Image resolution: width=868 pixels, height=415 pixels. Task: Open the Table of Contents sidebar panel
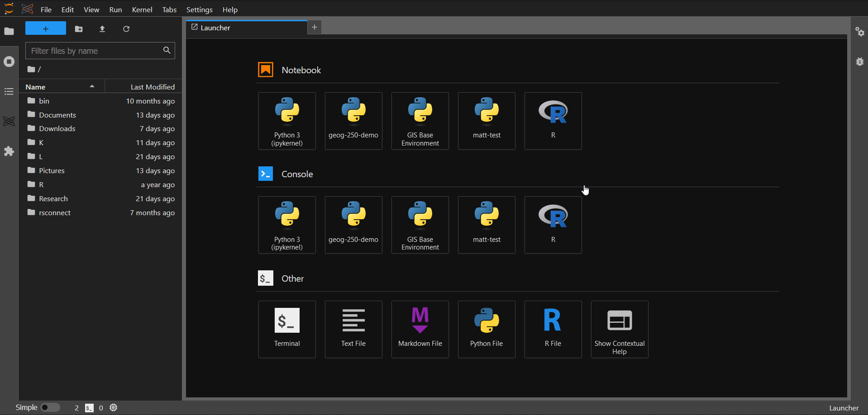coord(9,92)
